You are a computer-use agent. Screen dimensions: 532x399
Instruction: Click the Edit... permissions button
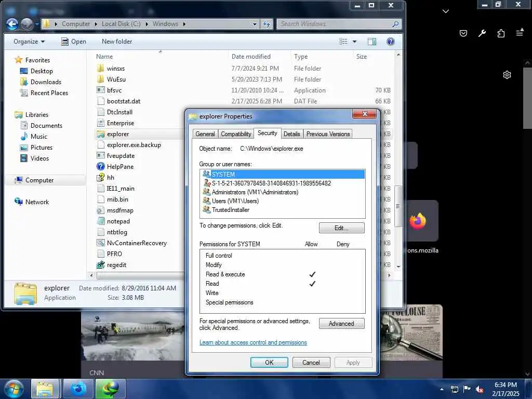click(342, 228)
